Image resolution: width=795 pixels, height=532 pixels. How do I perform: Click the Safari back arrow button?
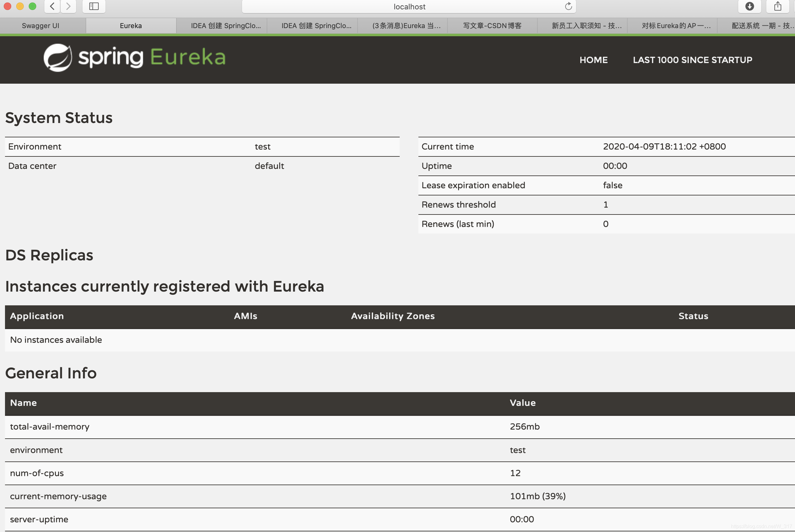coord(52,6)
